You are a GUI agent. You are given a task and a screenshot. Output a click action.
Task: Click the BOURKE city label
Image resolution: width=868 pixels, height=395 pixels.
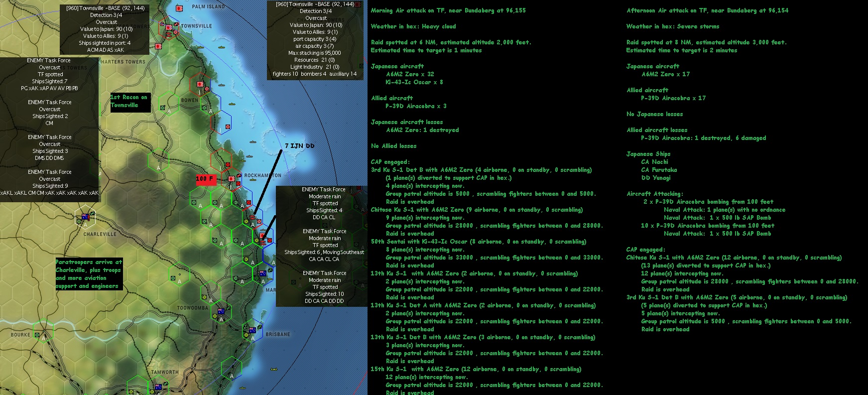click(x=20, y=335)
